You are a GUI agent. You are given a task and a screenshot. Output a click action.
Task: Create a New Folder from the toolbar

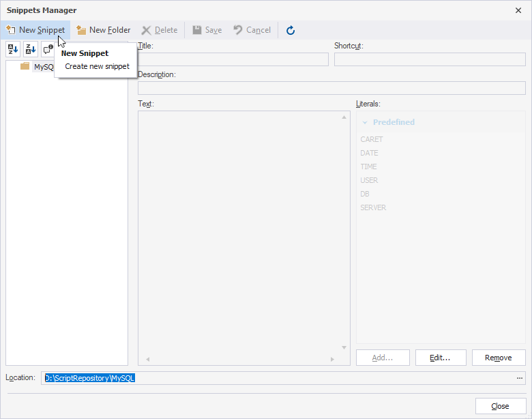pos(103,30)
